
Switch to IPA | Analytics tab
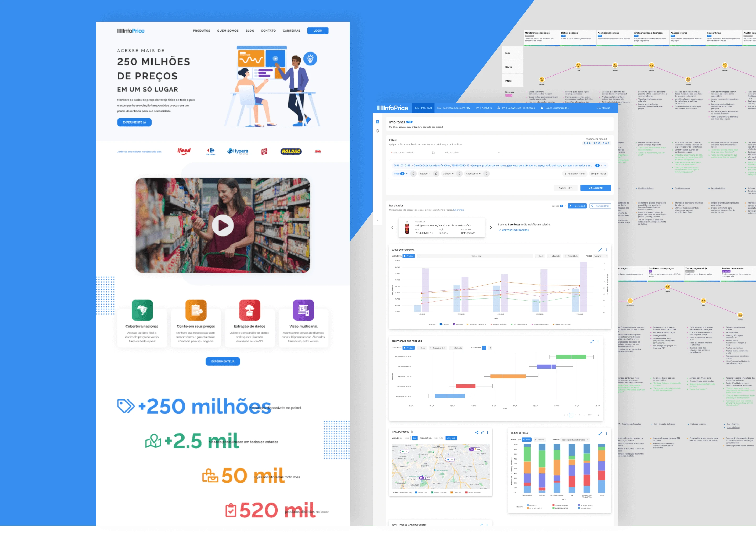(x=483, y=108)
